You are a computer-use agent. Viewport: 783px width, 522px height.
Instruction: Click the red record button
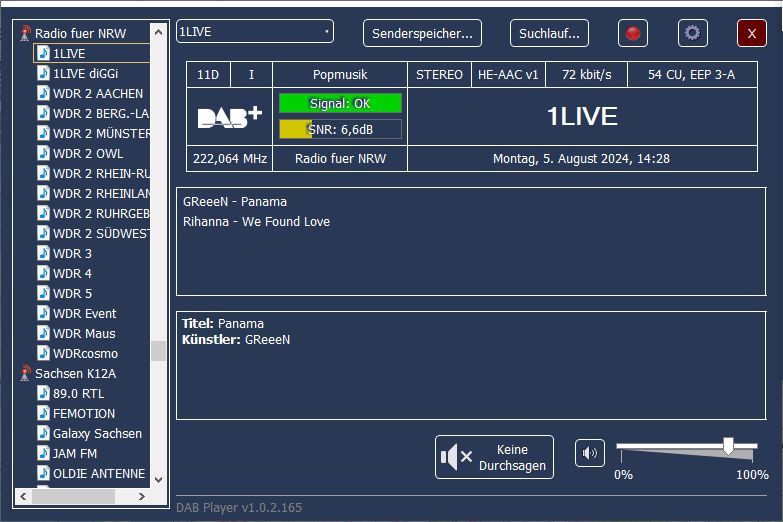(632, 33)
